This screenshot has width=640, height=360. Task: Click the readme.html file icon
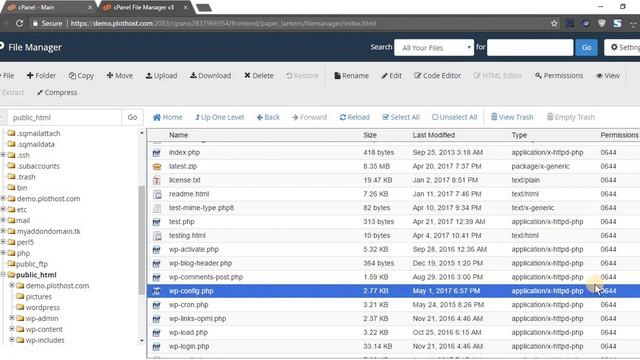[x=157, y=194]
